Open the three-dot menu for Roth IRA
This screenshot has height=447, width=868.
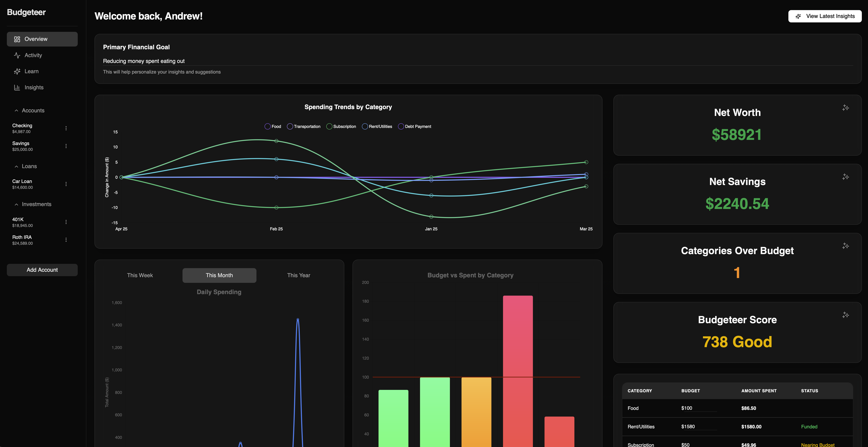click(x=66, y=240)
